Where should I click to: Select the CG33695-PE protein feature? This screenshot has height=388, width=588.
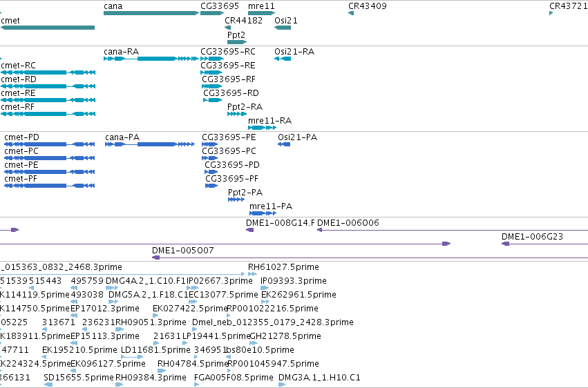click(x=209, y=144)
